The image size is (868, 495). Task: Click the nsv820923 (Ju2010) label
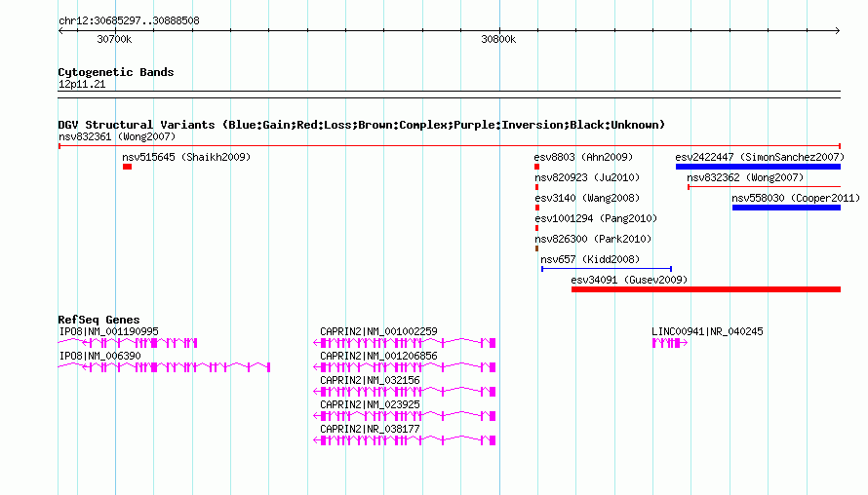(587, 177)
